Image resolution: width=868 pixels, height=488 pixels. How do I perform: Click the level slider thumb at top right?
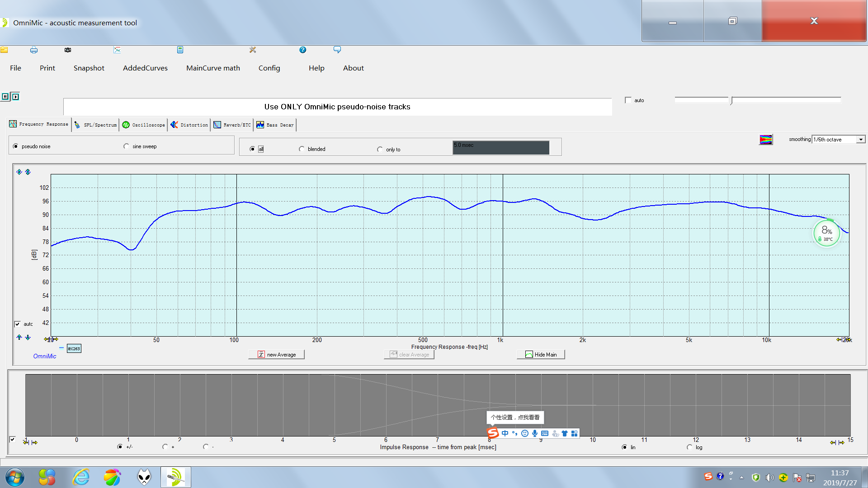click(x=731, y=100)
